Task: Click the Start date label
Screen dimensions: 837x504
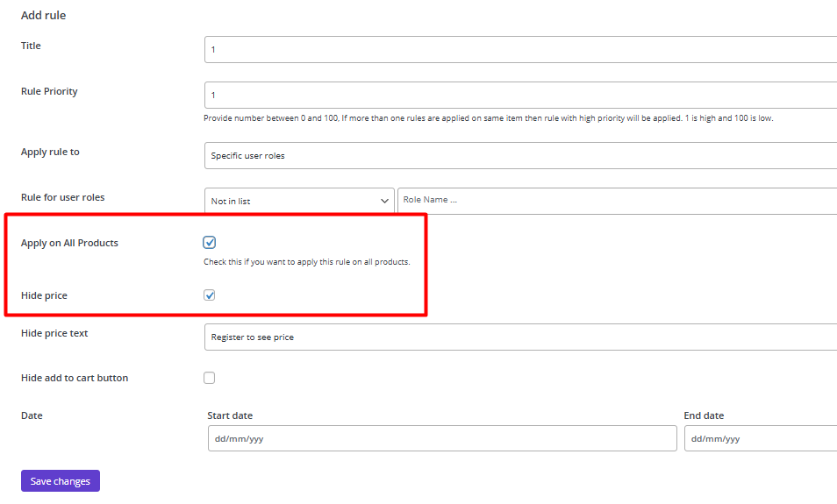Action: pyautogui.click(x=230, y=415)
